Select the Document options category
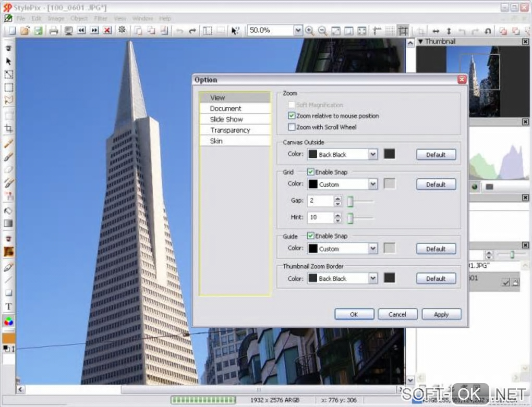 coord(235,108)
